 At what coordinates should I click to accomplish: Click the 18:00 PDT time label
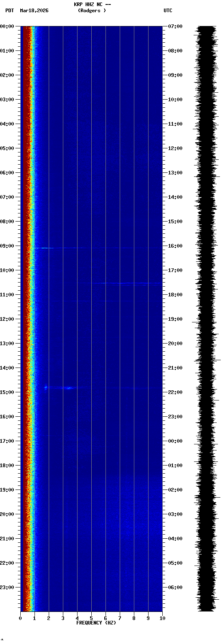[x=7, y=466]
